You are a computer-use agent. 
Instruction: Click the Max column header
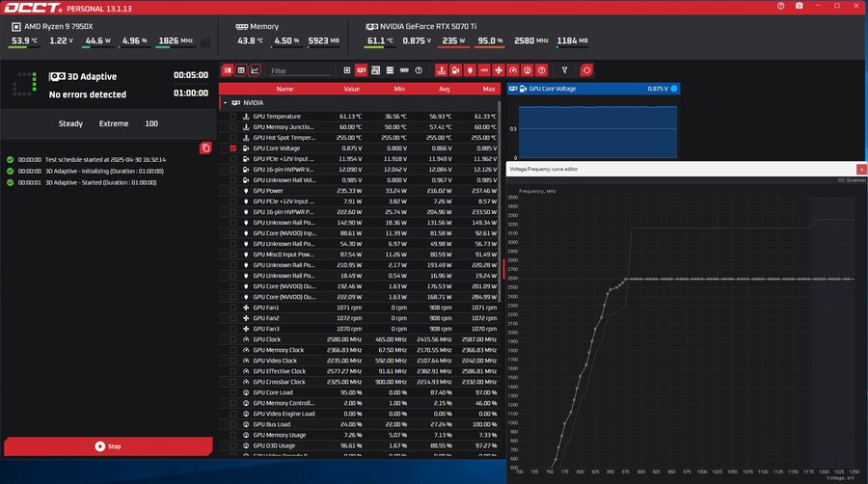[489, 89]
